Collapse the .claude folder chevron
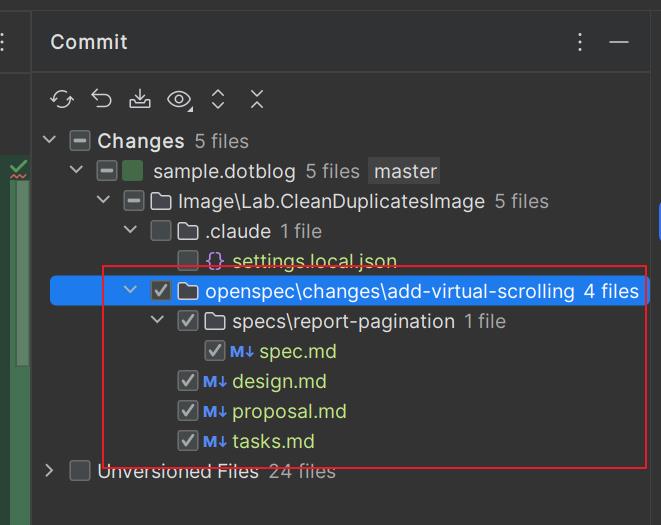This screenshot has width=661, height=525. [130, 231]
